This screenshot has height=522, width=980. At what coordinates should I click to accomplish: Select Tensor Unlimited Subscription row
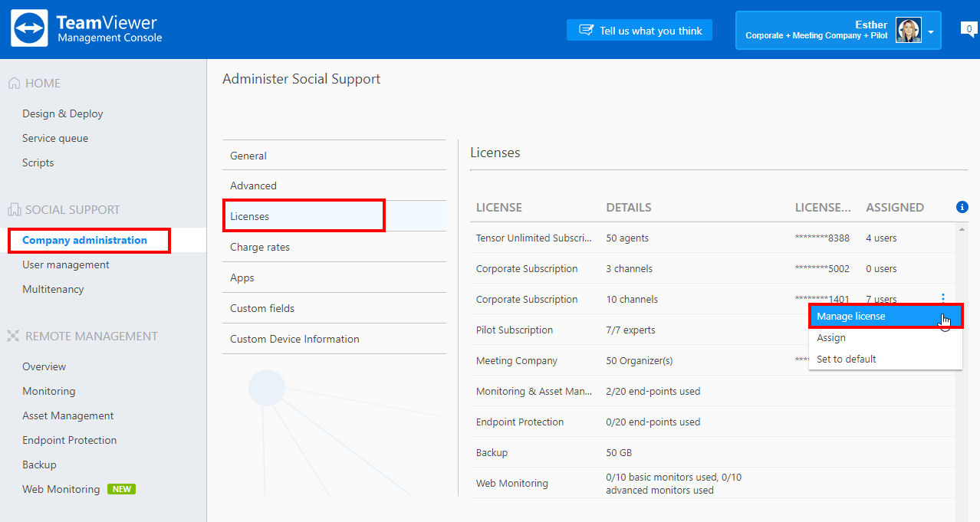point(713,238)
